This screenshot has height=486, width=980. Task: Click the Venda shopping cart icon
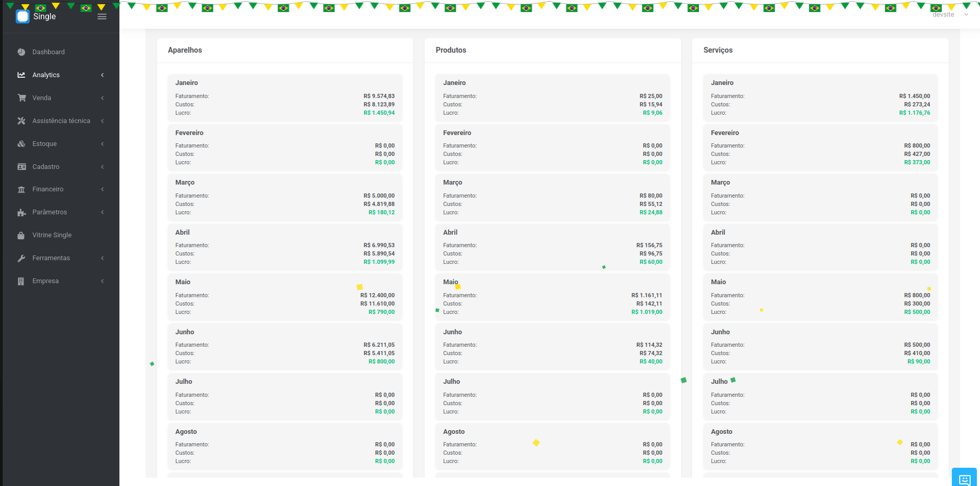[x=21, y=98]
